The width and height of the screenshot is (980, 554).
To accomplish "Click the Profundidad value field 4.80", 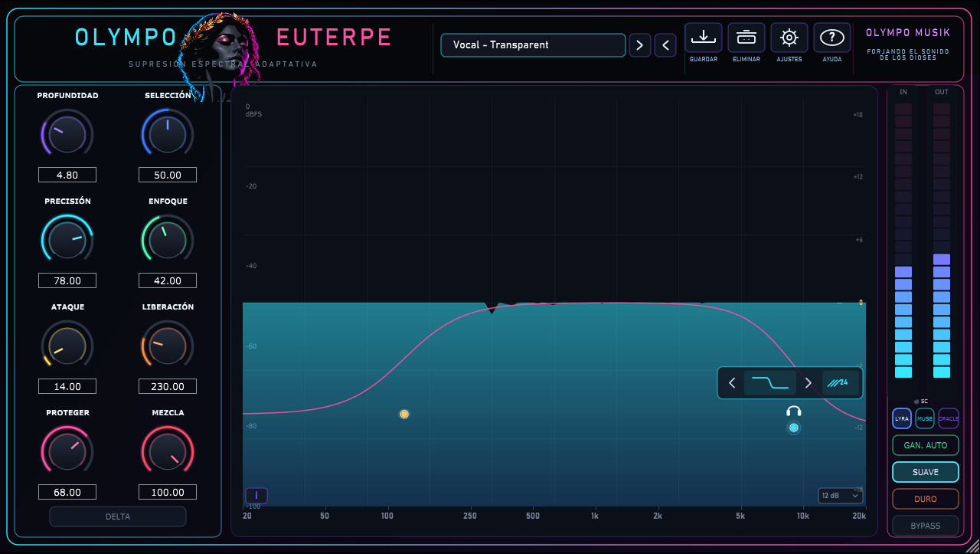I will pos(67,175).
